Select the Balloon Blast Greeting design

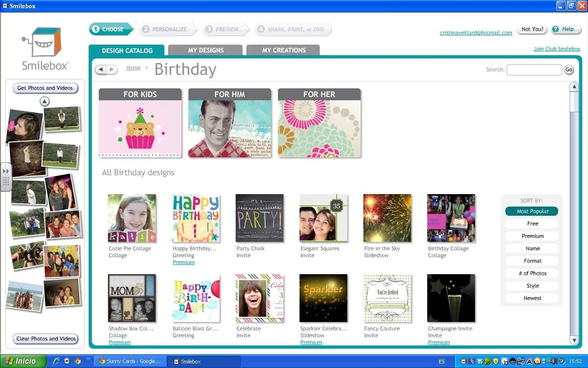coord(196,298)
